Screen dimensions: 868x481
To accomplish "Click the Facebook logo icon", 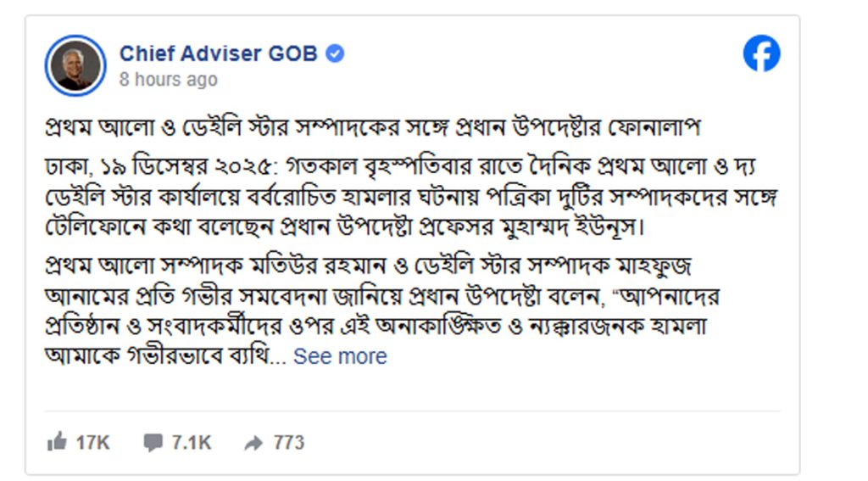I will click(761, 54).
